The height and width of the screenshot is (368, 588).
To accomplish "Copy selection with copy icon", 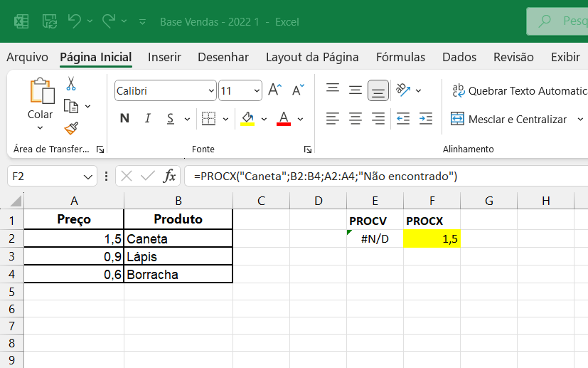I will pos(71,106).
